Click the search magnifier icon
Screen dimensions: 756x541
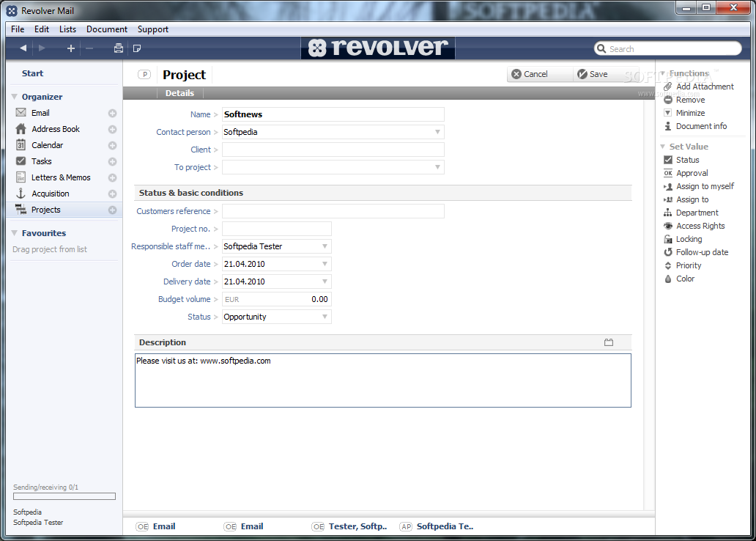601,48
